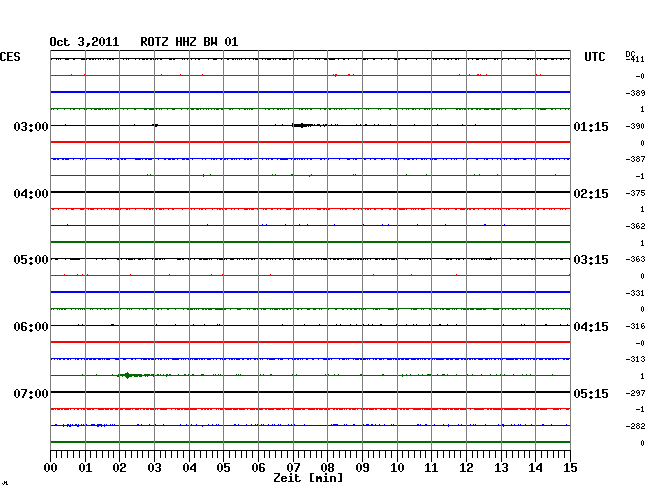The height and width of the screenshot is (494, 650).
Task: Click the DC offset value "-297"
Action: [635, 393]
